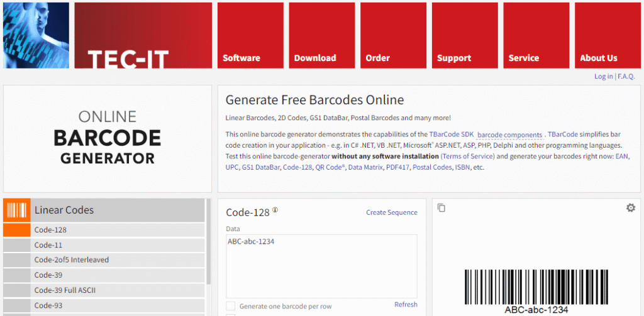Image resolution: width=644 pixels, height=316 pixels.
Task: Open the Log in link
Action: click(603, 76)
